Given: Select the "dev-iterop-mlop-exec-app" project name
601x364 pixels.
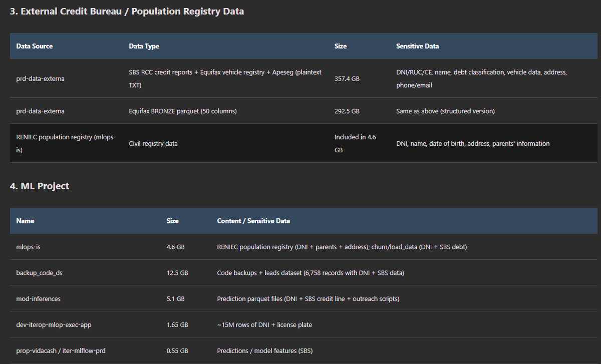Looking at the screenshot, I should [x=54, y=325].
